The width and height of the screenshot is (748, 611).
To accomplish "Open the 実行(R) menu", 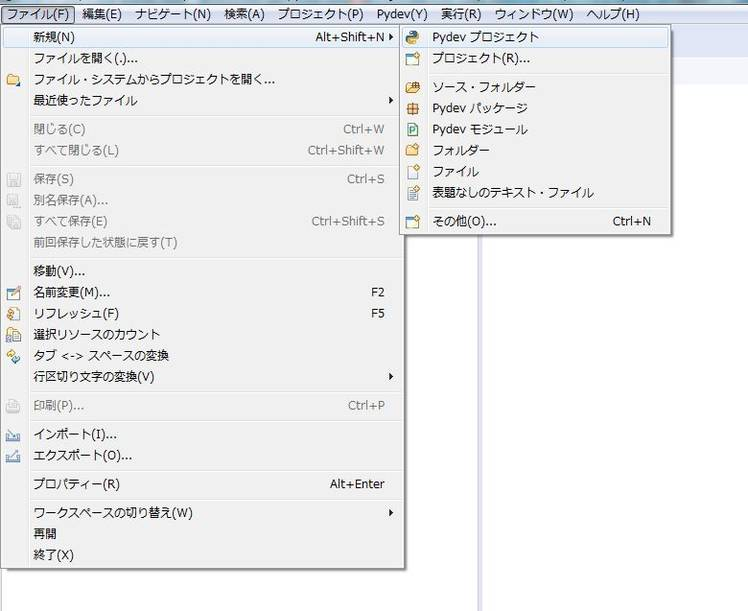I will click(x=461, y=14).
